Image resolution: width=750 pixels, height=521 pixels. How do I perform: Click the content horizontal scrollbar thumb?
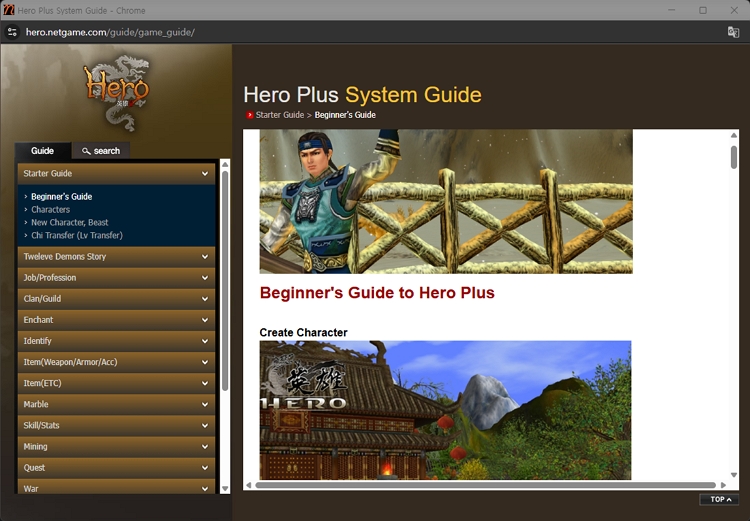pos(485,485)
